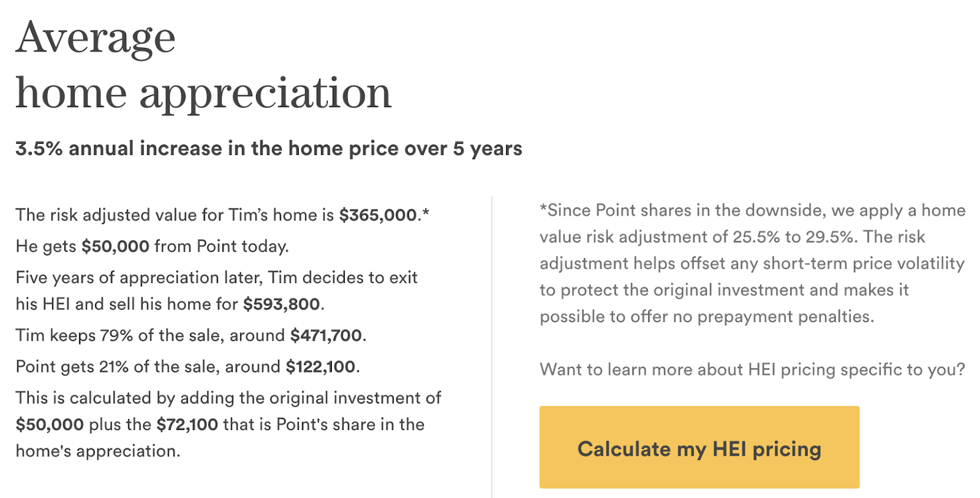The image size is (980, 498).
Task: Click the Average home appreciation heading
Action: 203,65
